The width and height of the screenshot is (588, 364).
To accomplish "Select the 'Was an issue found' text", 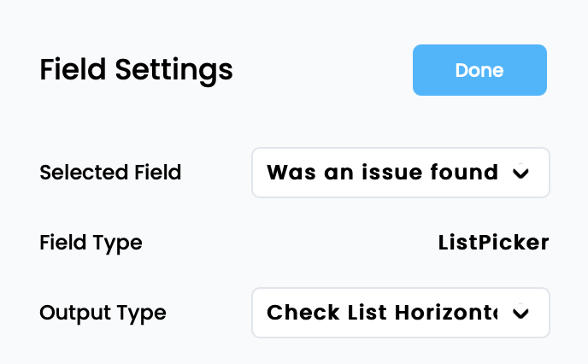I will [x=382, y=173].
